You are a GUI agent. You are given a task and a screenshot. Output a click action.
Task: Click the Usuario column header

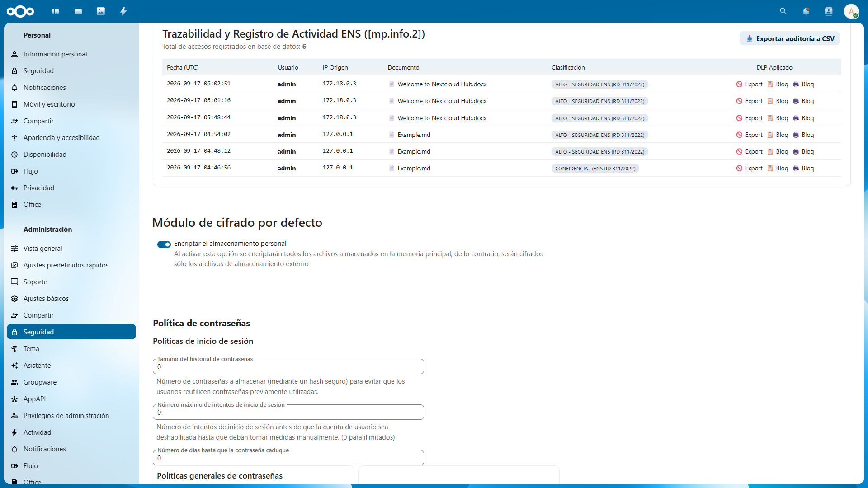(288, 68)
